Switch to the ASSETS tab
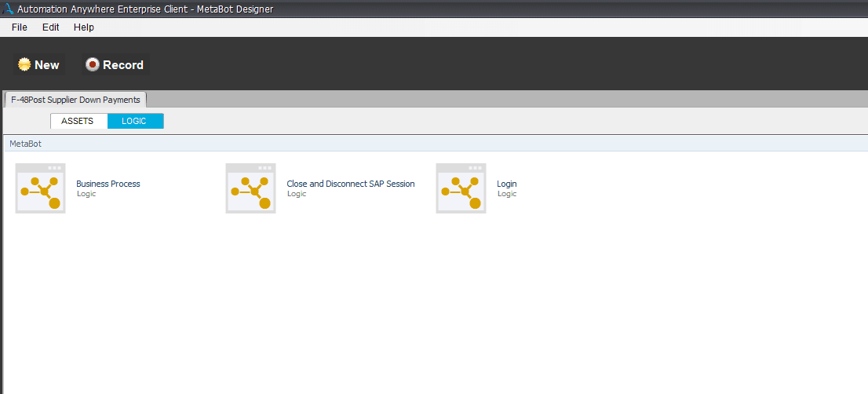 click(x=78, y=121)
